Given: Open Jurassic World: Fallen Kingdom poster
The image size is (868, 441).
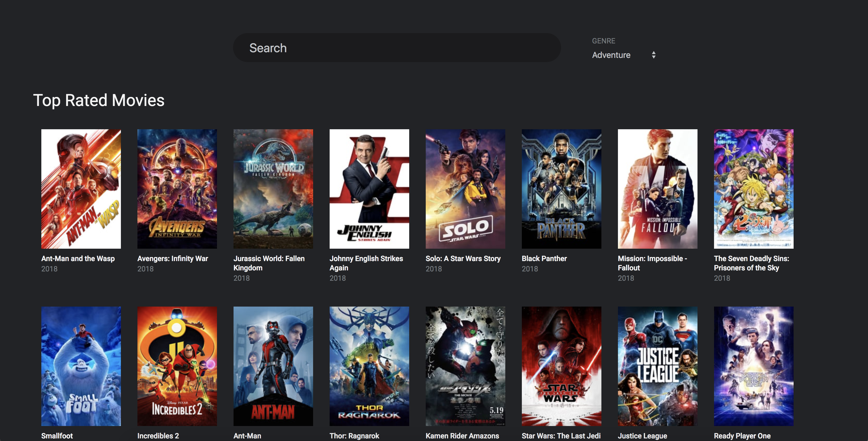Looking at the screenshot, I should [x=273, y=189].
